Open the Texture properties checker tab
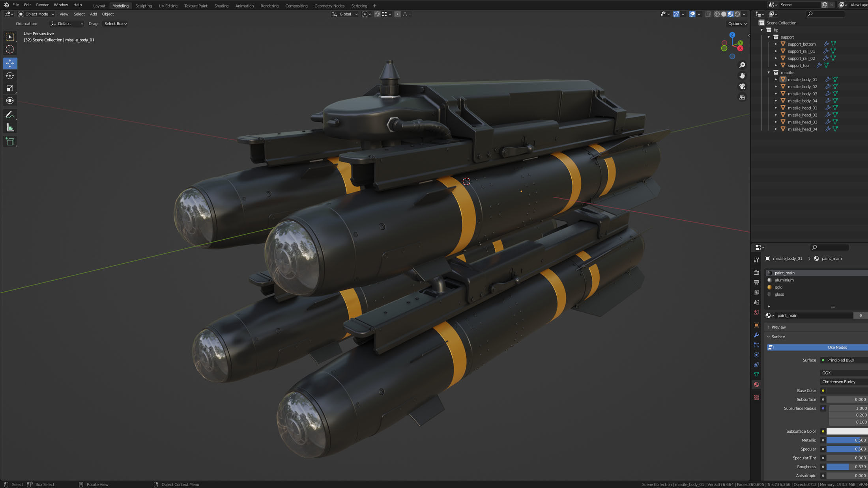The image size is (868, 488). [x=756, y=397]
